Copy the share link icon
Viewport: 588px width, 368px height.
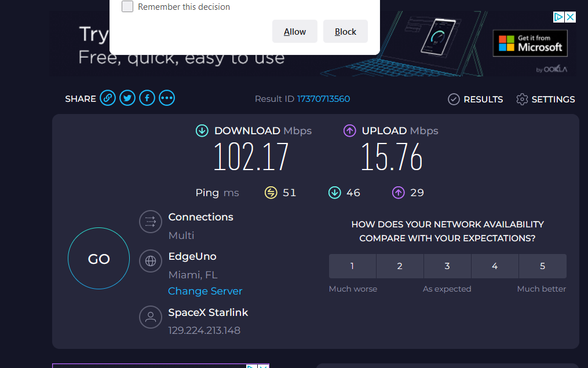coord(108,98)
